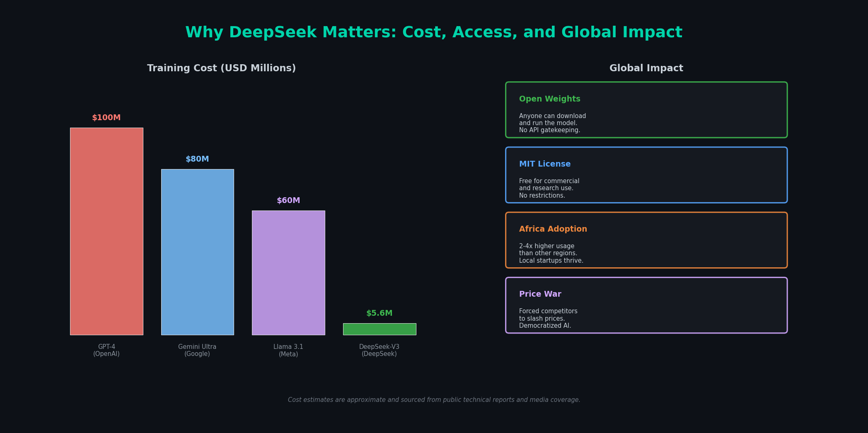Click the green DeepSeek-V3 bar
This screenshot has width=868, height=433.
(x=380, y=329)
